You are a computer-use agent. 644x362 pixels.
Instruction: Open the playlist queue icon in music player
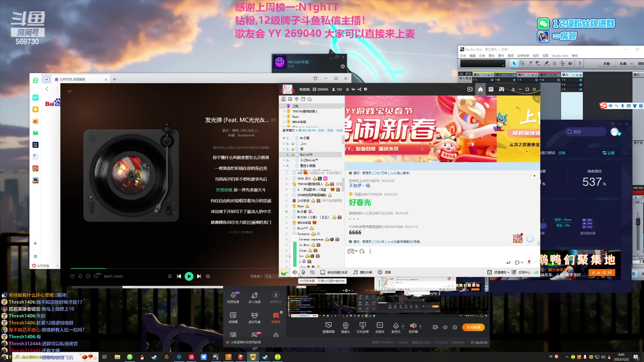(x=169, y=276)
